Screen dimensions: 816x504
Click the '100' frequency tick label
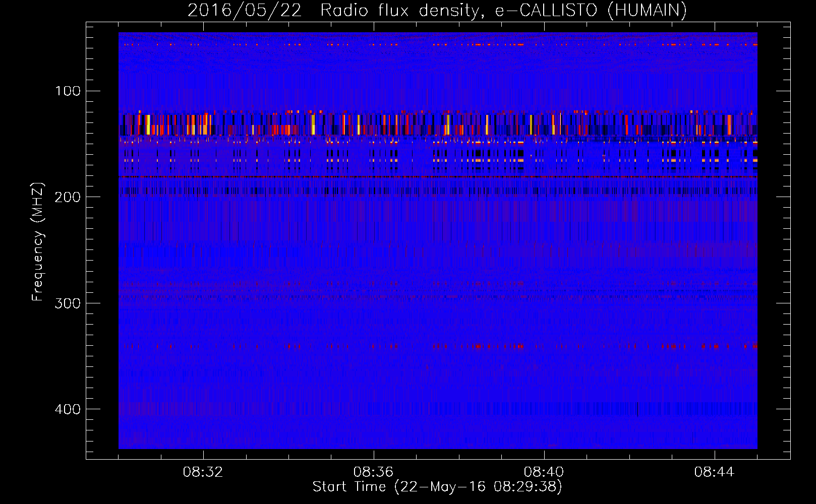coord(68,91)
